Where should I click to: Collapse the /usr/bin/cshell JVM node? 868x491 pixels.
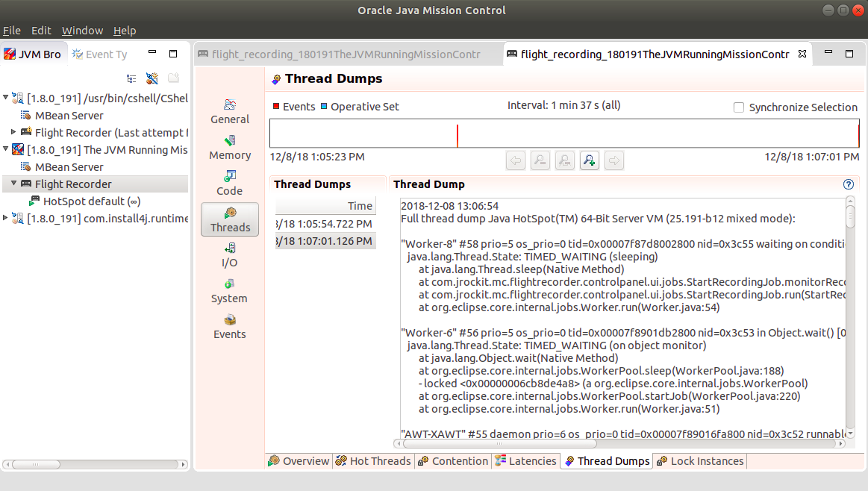click(x=5, y=98)
